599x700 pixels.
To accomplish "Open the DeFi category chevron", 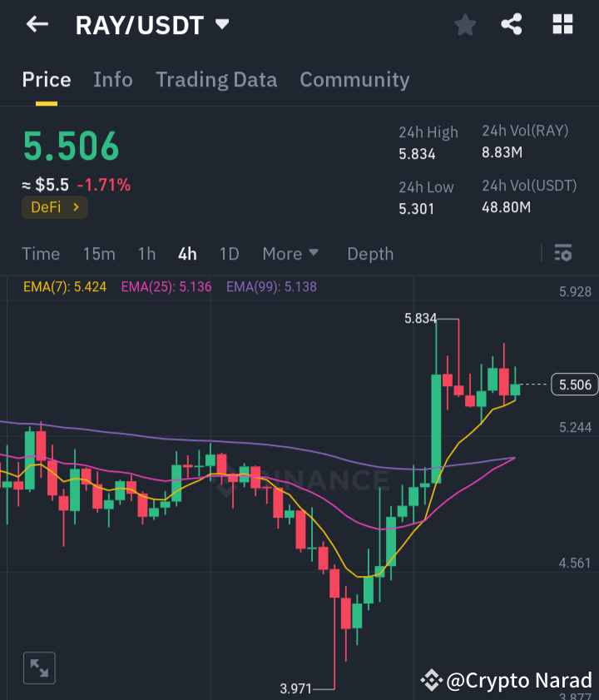I will pos(77,207).
